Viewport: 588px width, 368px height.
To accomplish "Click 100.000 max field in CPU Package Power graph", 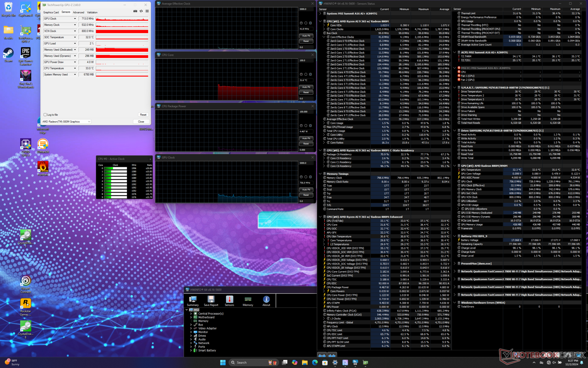I will (x=306, y=112).
